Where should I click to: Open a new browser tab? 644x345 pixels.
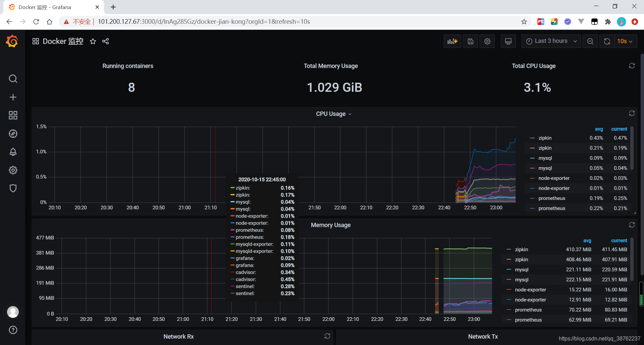tap(113, 7)
